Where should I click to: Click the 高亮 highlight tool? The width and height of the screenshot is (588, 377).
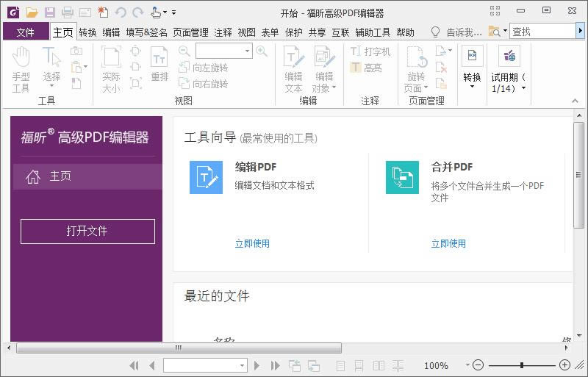366,68
